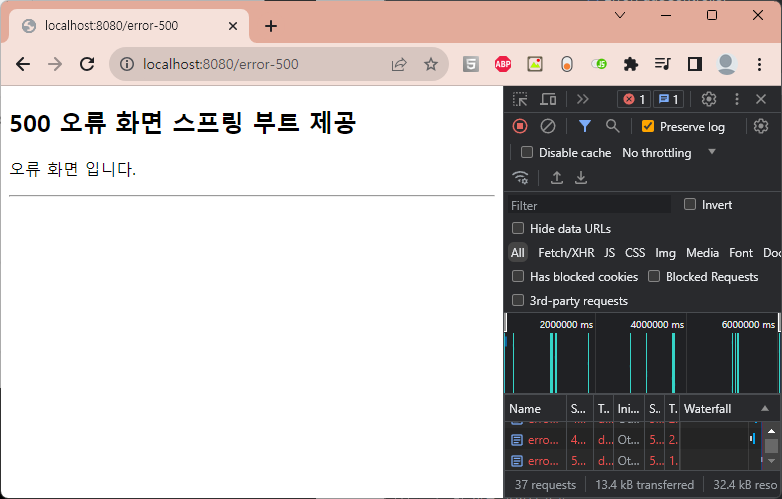Bookmark this page with the star icon
The height and width of the screenshot is (499, 782).
[431, 64]
